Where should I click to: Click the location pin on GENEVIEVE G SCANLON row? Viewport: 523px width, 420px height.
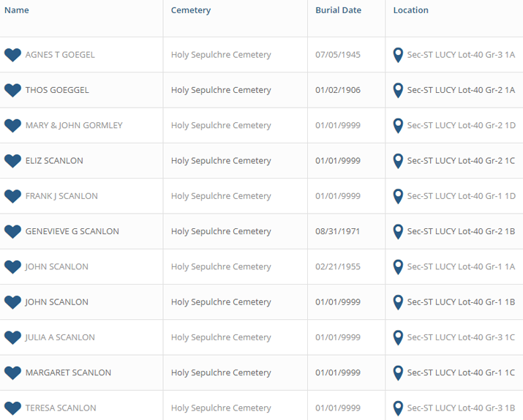[398, 232]
